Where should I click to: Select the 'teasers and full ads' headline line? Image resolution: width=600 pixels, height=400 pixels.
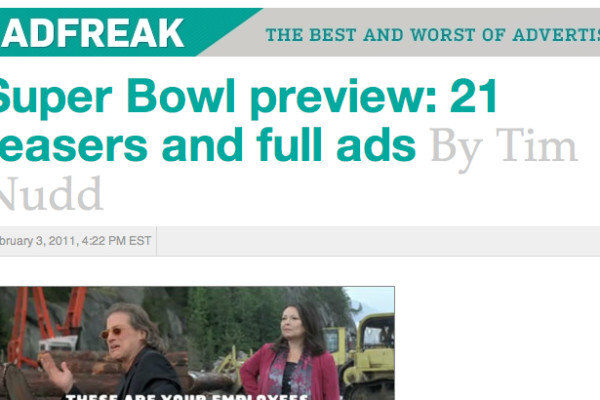[x=208, y=145]
